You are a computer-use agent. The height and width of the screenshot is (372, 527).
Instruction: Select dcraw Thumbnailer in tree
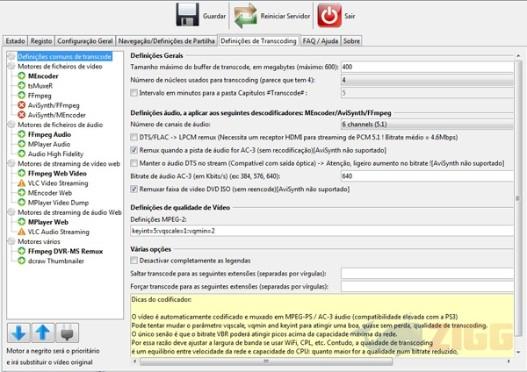(x=56, y=261)
